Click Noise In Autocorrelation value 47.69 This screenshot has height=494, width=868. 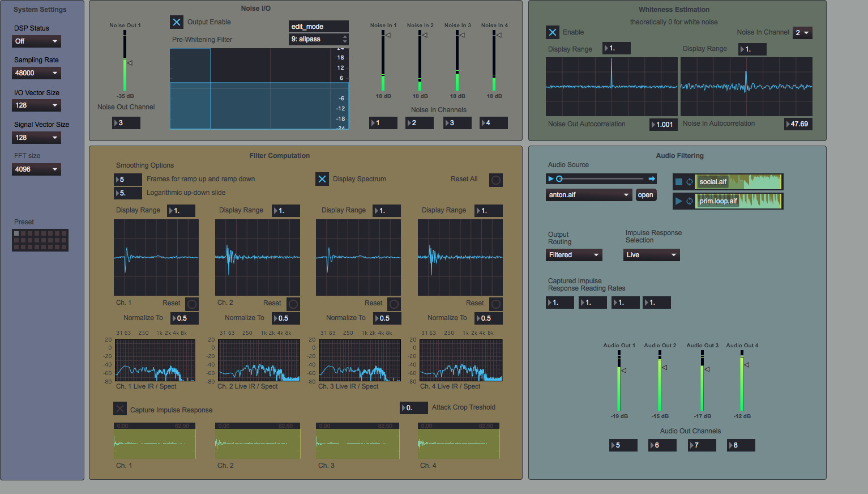click(798, 124)
